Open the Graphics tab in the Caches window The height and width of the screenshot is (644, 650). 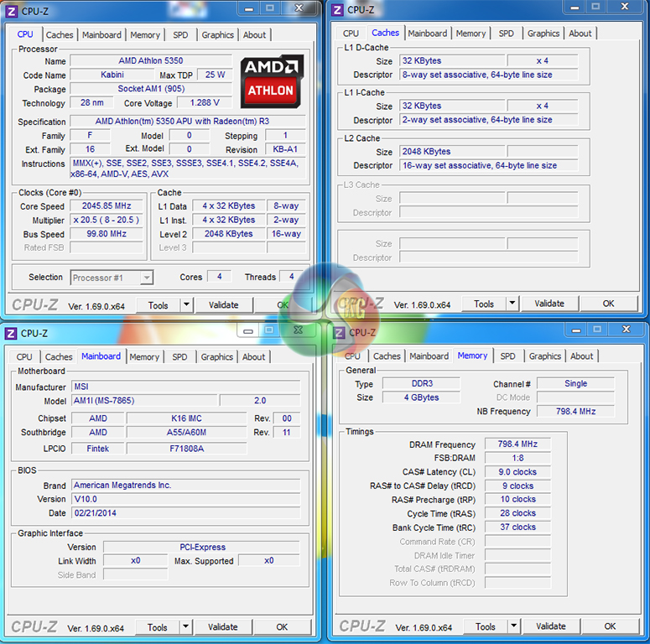coord(543,34)
